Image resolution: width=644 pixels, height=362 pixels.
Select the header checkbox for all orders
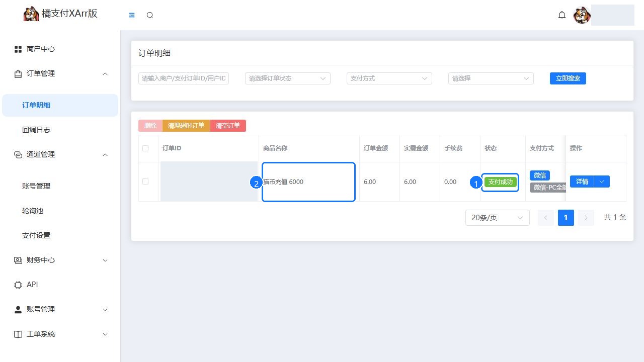click(145, 148)
